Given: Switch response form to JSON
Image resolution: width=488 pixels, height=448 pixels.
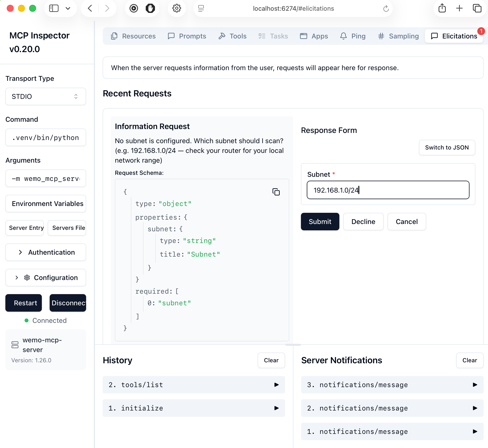Looking at the screenshot, I should [x=447, y=148].
